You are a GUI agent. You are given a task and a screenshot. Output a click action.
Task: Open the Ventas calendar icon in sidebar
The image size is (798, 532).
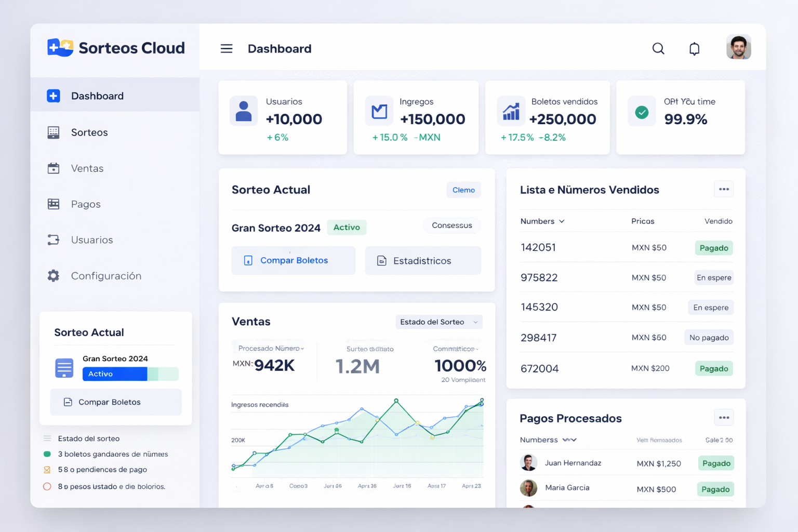(x=53, y=168)
